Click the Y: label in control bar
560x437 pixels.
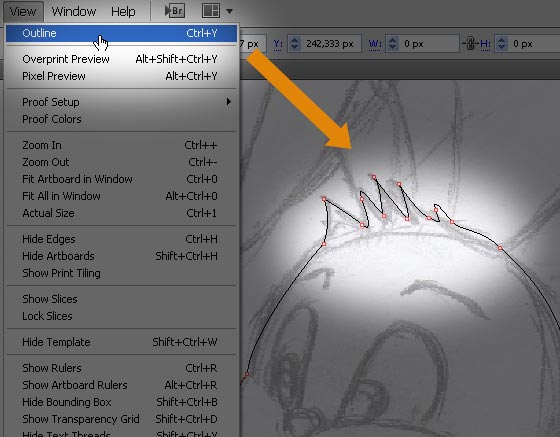coord(278,44)
